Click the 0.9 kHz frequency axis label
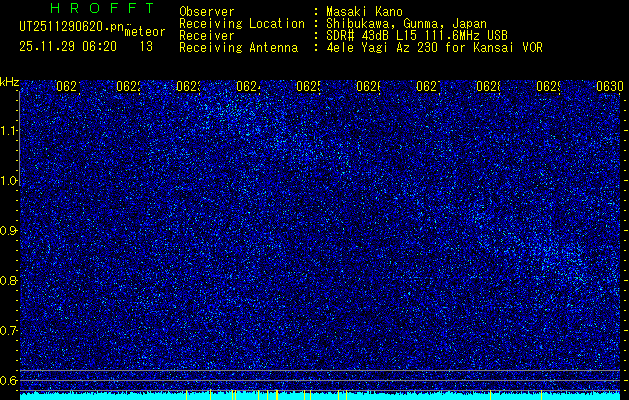Screen dimensions: 629x400 point(8,231)
